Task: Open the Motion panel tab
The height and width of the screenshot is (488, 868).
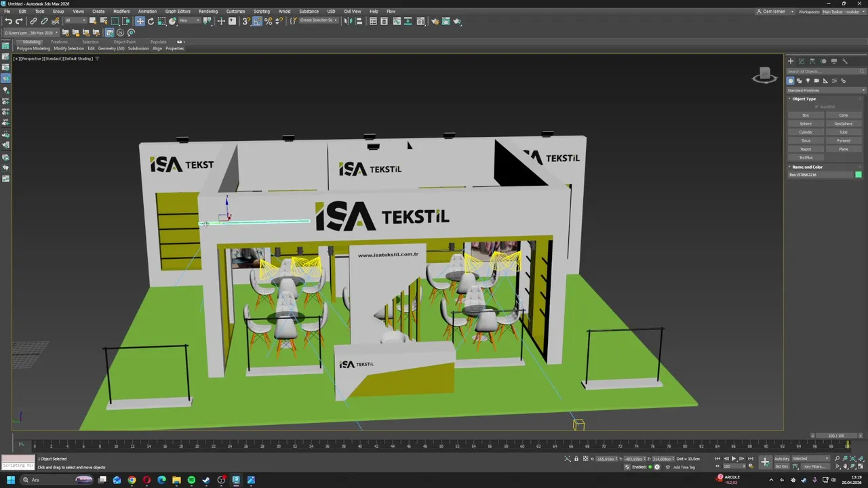Action: pyautogui.click(x=823, y=61)
